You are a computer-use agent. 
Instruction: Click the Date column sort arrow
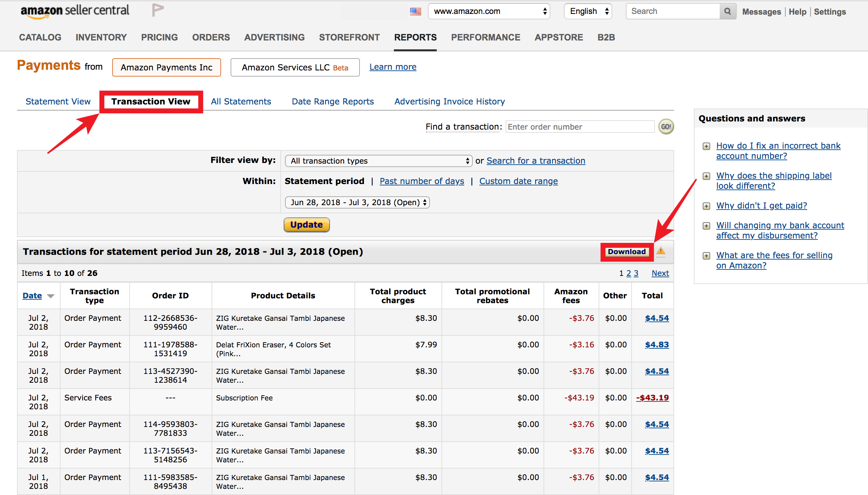51,296
